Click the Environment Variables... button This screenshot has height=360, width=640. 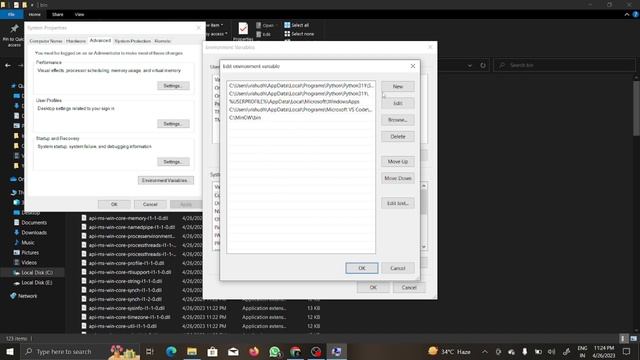point(165,180)
